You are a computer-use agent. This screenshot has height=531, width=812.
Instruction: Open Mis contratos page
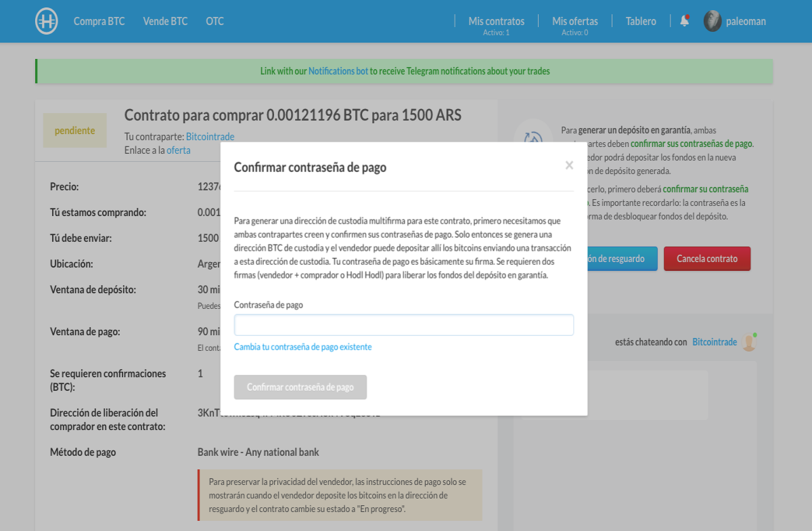pos(497,21)
